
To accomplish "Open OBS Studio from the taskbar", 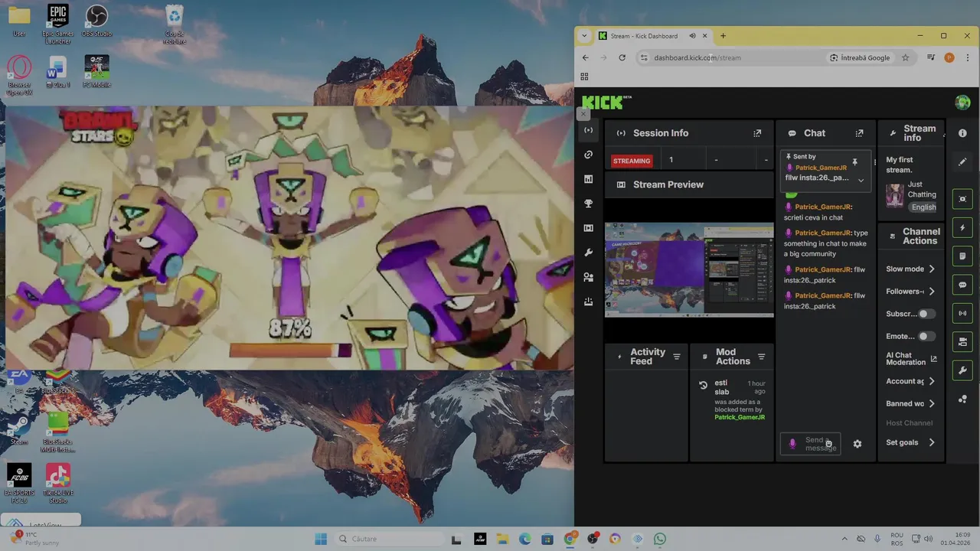I will coord(592,539).
